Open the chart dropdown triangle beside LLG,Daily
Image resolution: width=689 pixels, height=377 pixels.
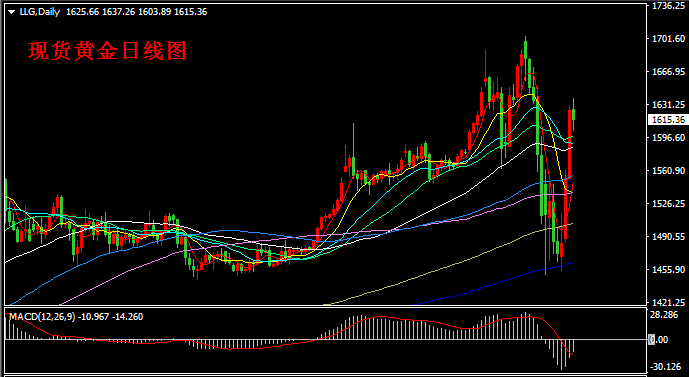click(x=11, y=12)
